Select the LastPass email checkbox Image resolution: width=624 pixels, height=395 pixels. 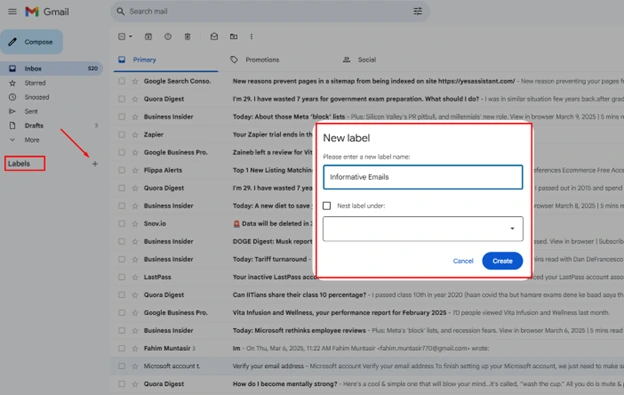[121, 277]
